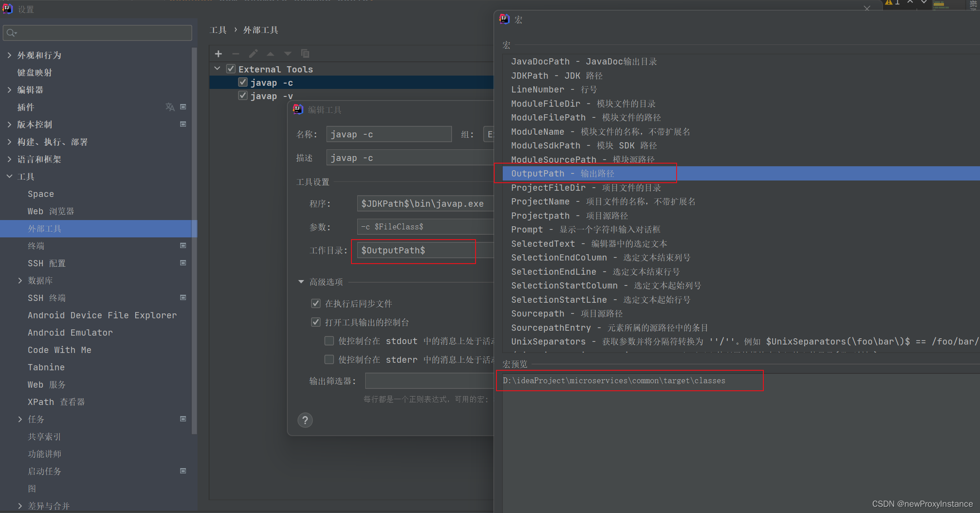This screenshot has height=513, width=980.
Task: Enable the stderr console activation checkbox
Action: [x=329, y=359]
